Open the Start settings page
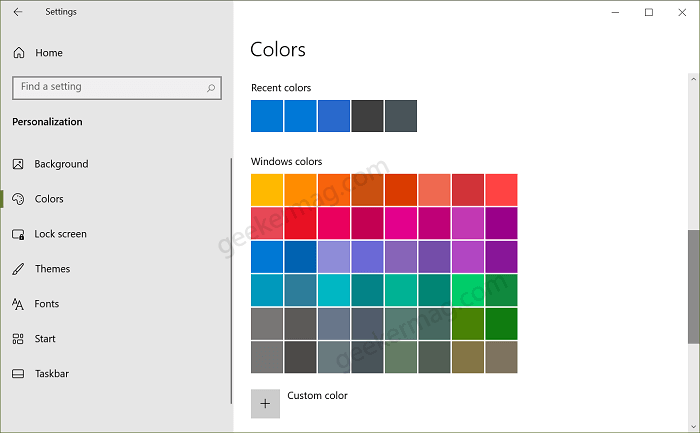The width and height of the screenshot is (700, 433). [45, 339]
